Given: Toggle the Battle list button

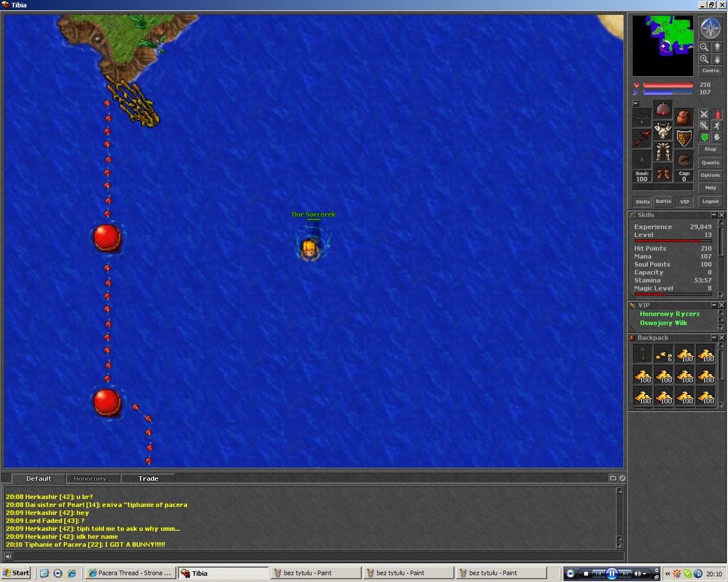Looking at the screenshot, I should [x=663, y=201].
